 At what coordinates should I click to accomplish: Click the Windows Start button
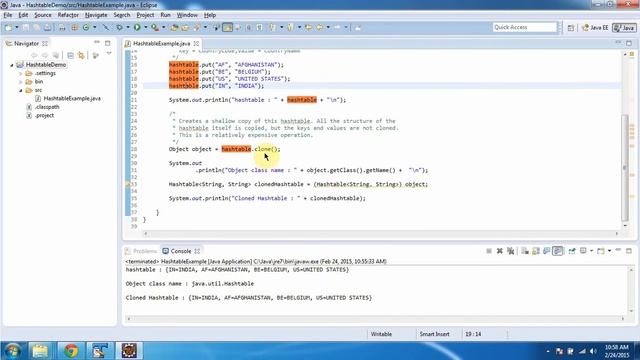[x=12, y=351]
